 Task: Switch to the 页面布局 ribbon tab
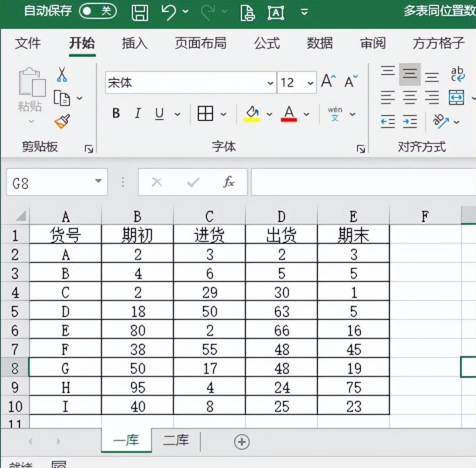click(201, 43)
